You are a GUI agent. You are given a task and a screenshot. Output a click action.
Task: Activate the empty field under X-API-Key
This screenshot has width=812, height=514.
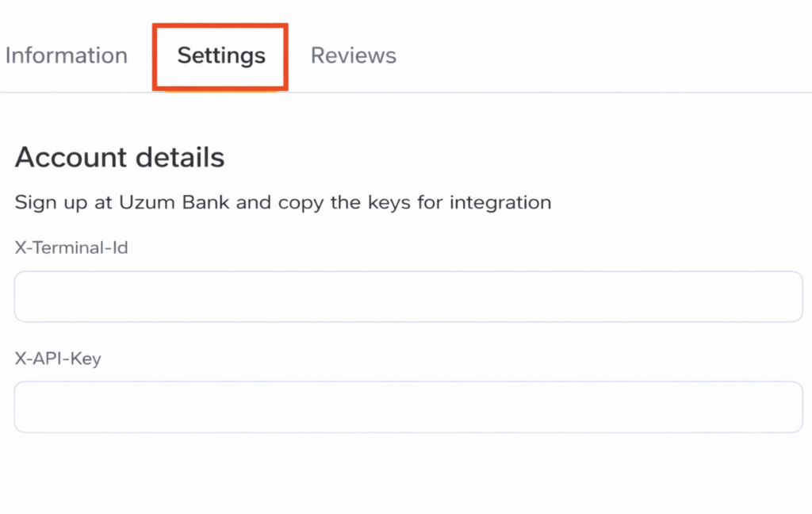pos(408,407)
